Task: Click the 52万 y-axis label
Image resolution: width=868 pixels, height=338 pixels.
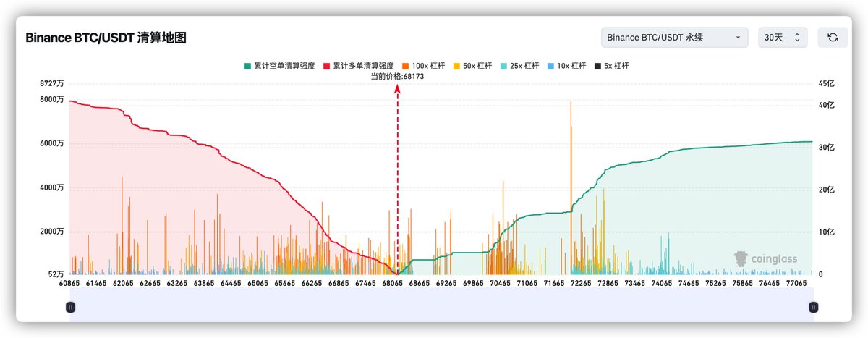Action: click(56, 274)
